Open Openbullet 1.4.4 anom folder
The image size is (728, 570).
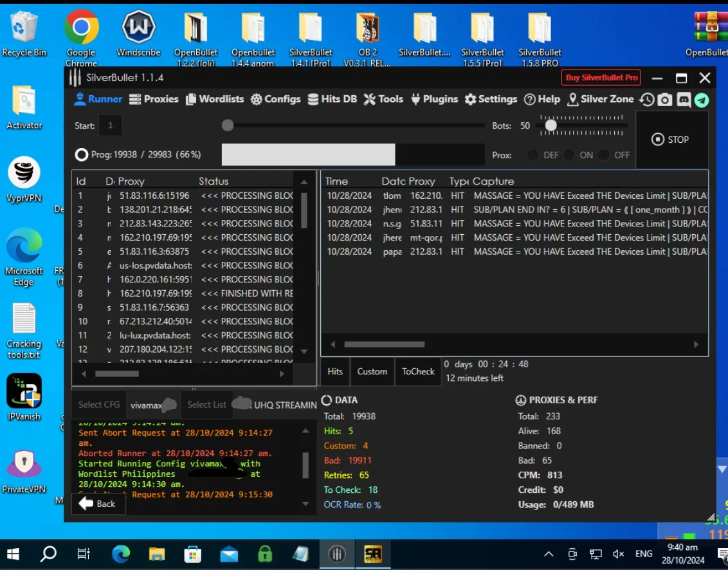coord(253,38)
